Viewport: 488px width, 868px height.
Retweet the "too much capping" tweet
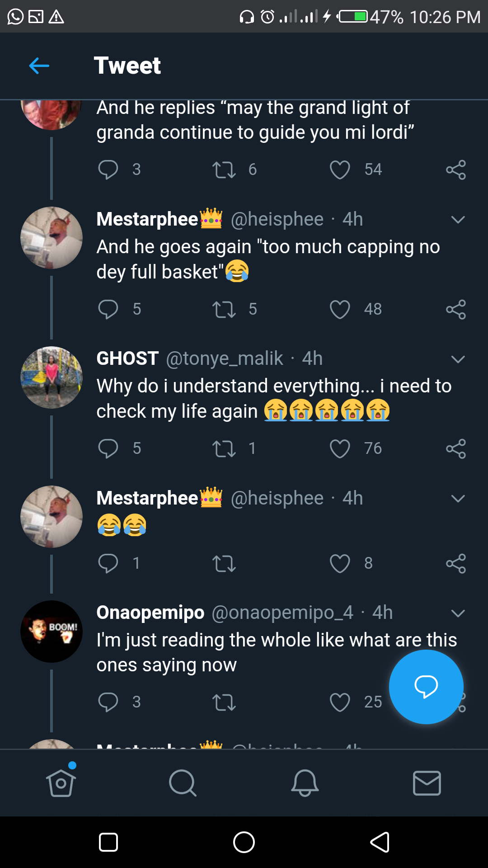coord(224,310)
